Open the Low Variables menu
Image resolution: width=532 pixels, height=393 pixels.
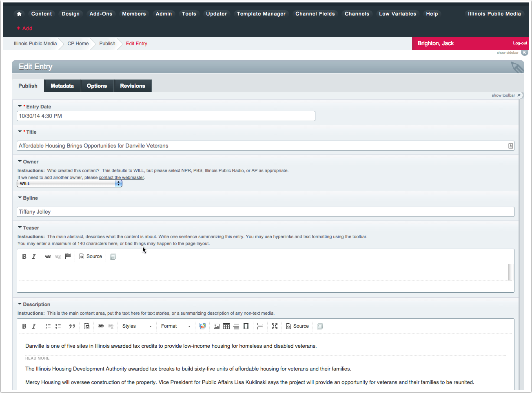click(x=397, y=14)
